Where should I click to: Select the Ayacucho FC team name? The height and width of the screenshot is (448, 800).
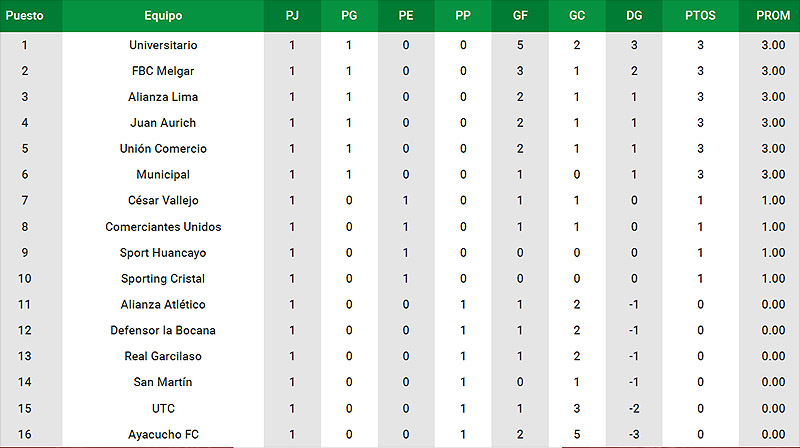click(163, 434)
